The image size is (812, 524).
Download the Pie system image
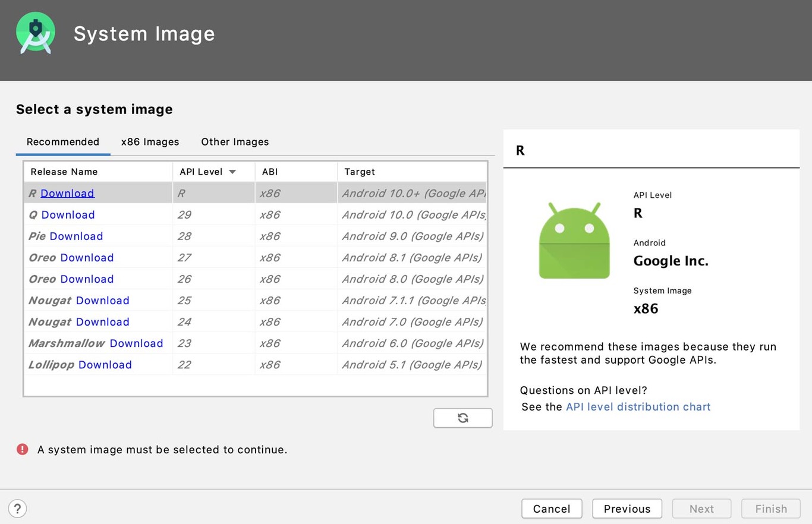pyautogui.click(x=75, y=236)
